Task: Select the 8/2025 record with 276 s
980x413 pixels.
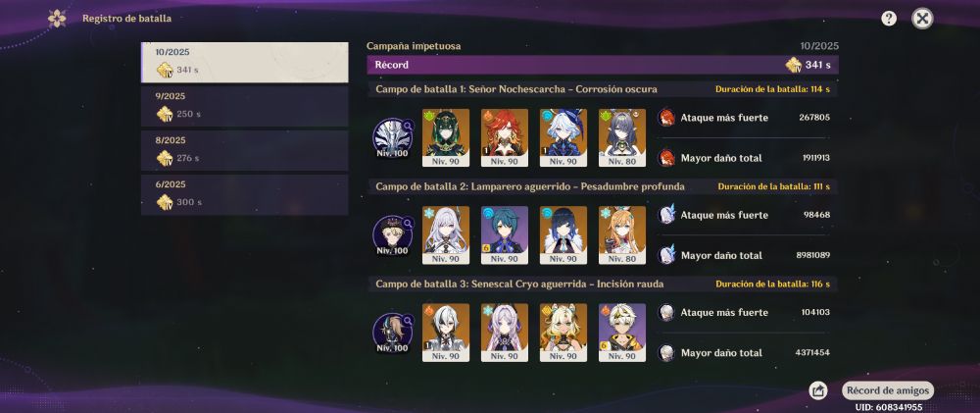Action: click(x=244, y=151)
